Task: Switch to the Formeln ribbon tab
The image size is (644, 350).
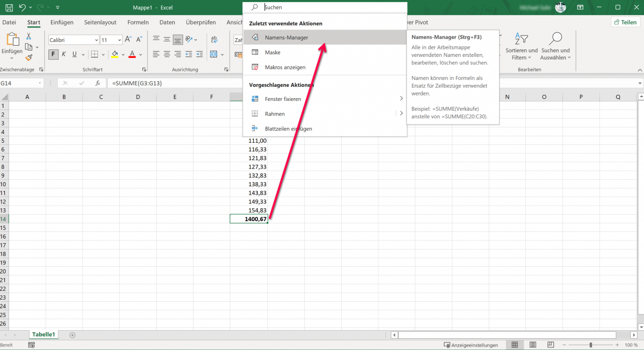Action: pyautogui.click(x=138, y=22)
